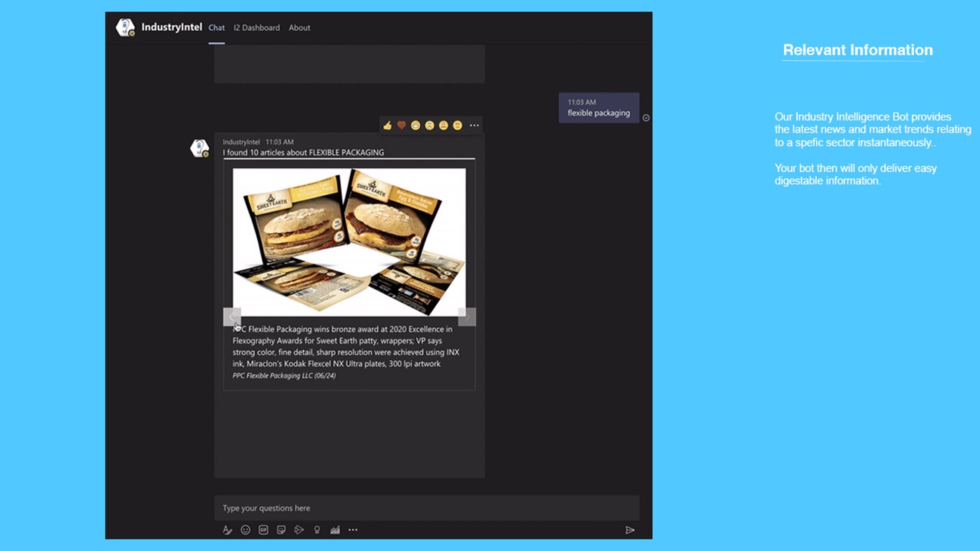
Task: Click the sent 'flexible packaging' message bubble
Action: coord(599,108)
